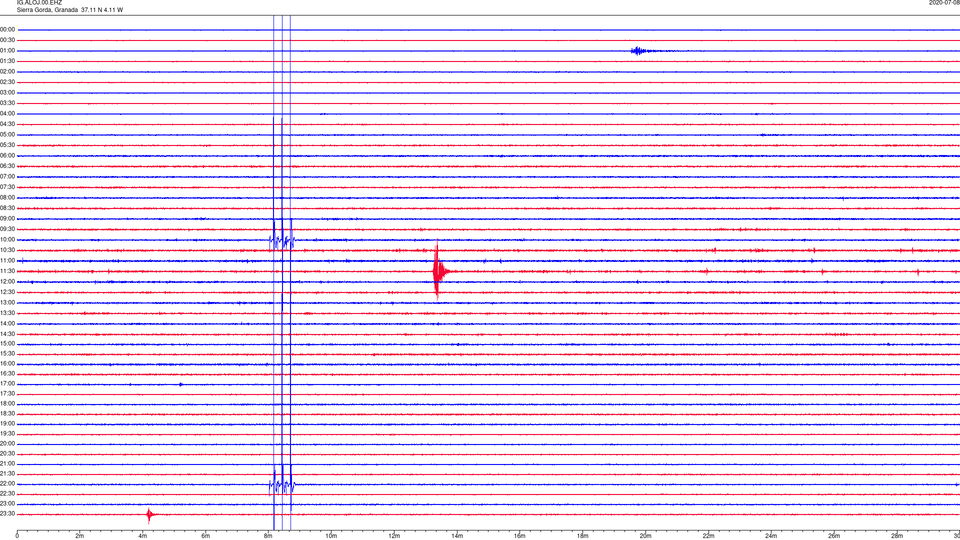Click the 03:00 time label
This screenshot has width=960, height=540.
click(x=8, y=93)
